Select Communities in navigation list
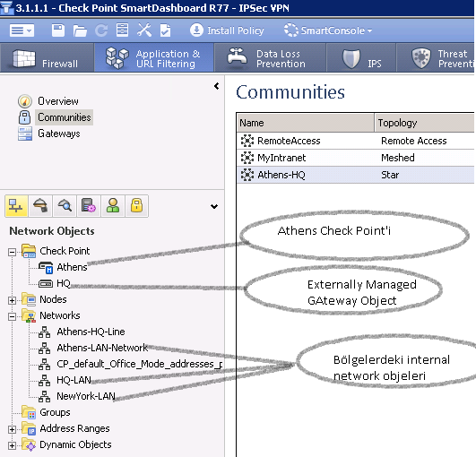The image size is (476, 457). [x=64, y=117]
